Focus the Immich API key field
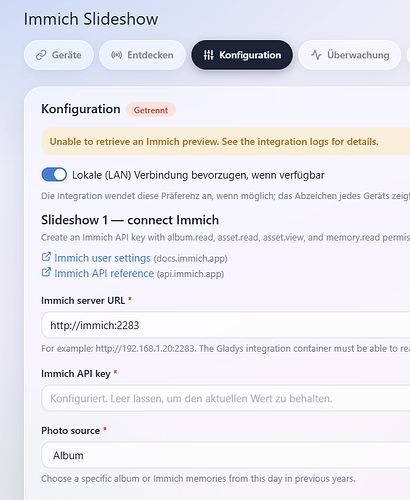Viewport: 410px width, 500px height. [226, 398]
